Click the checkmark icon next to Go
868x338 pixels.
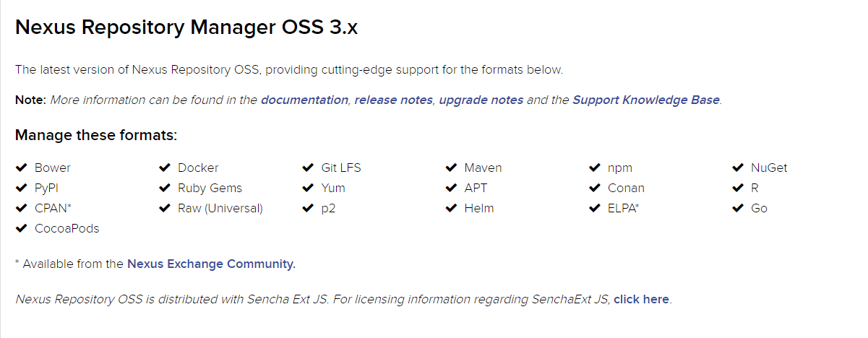click(737, 208)
